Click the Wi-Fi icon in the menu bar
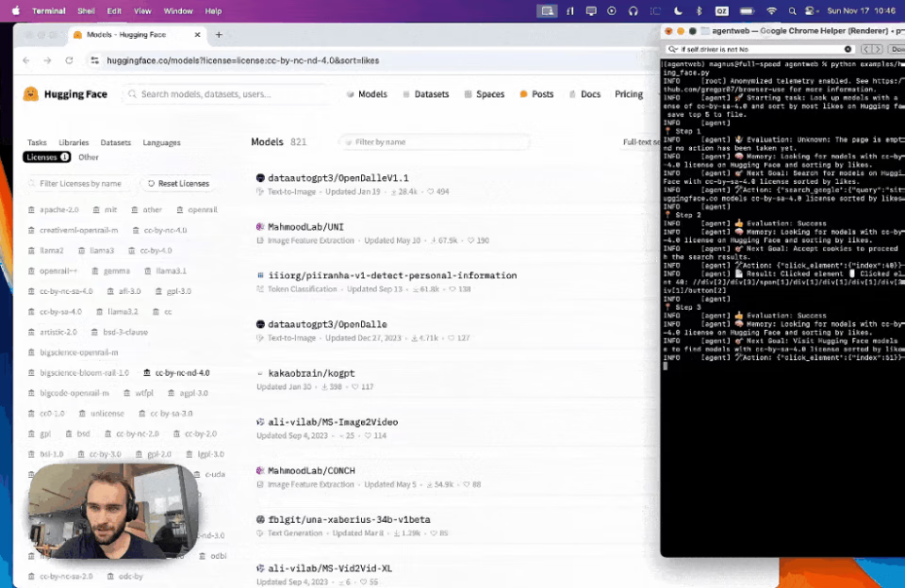The height and width of the screenshot is (588, 905). coord(771,10)
